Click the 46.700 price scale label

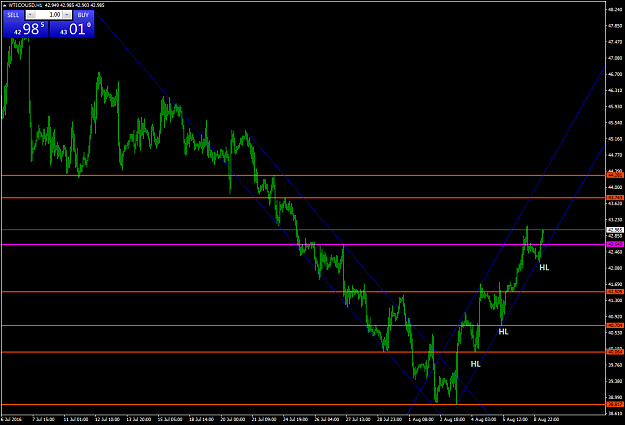(x=615, y=74)
